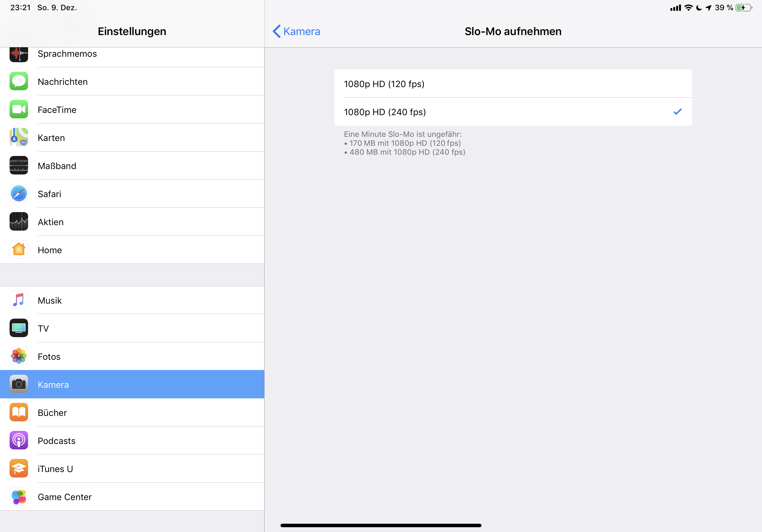
Task: Open the Sprachmemos app icon
Action: point(19,55)
